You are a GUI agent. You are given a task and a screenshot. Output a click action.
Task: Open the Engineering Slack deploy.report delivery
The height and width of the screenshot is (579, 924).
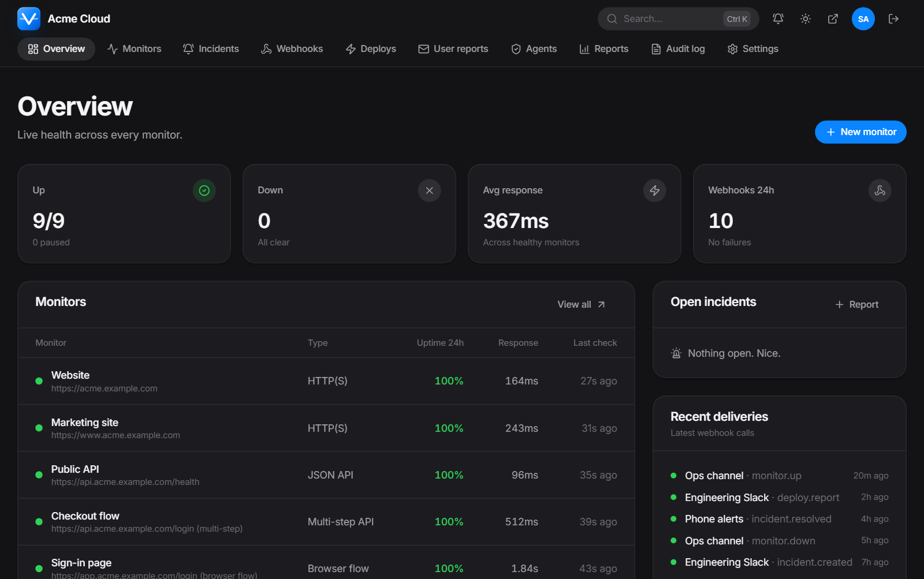click(x=779, y=497)
